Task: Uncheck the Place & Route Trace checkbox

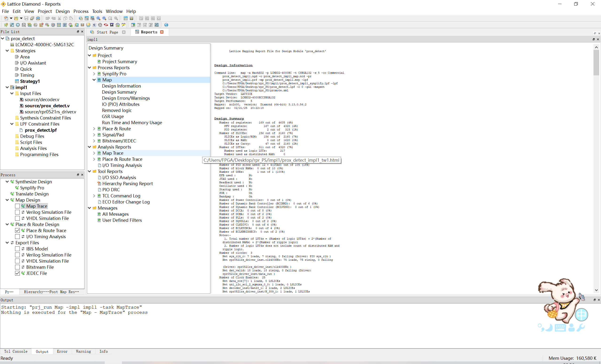Action: (x=17, y=230)
